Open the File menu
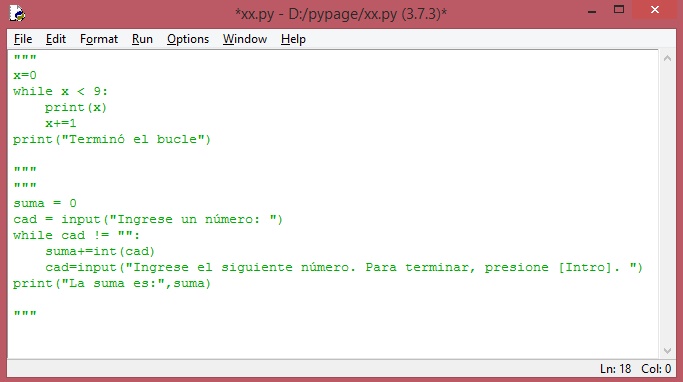The width and height of the screenshot is (683, 382). pyautogui.click(x=23, y=39)
